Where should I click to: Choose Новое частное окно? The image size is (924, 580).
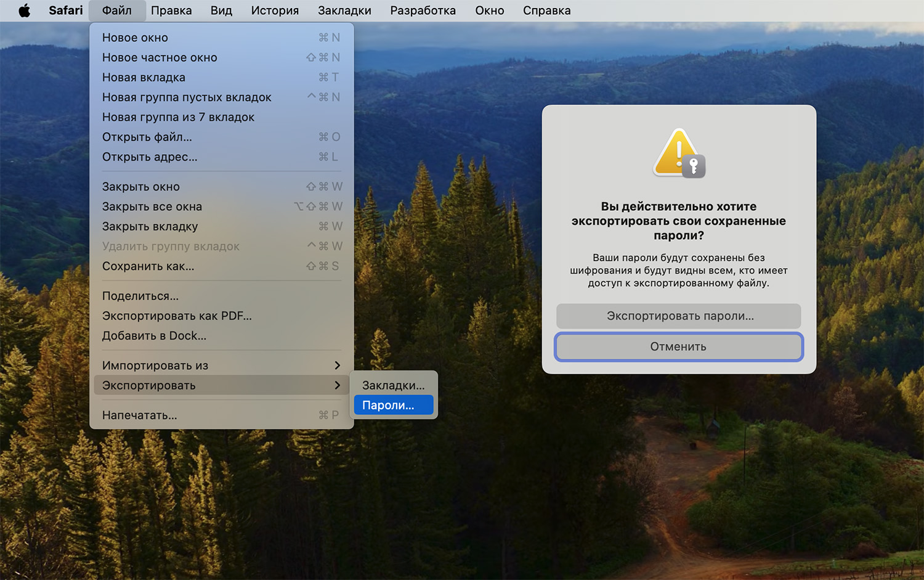(221, 57)
